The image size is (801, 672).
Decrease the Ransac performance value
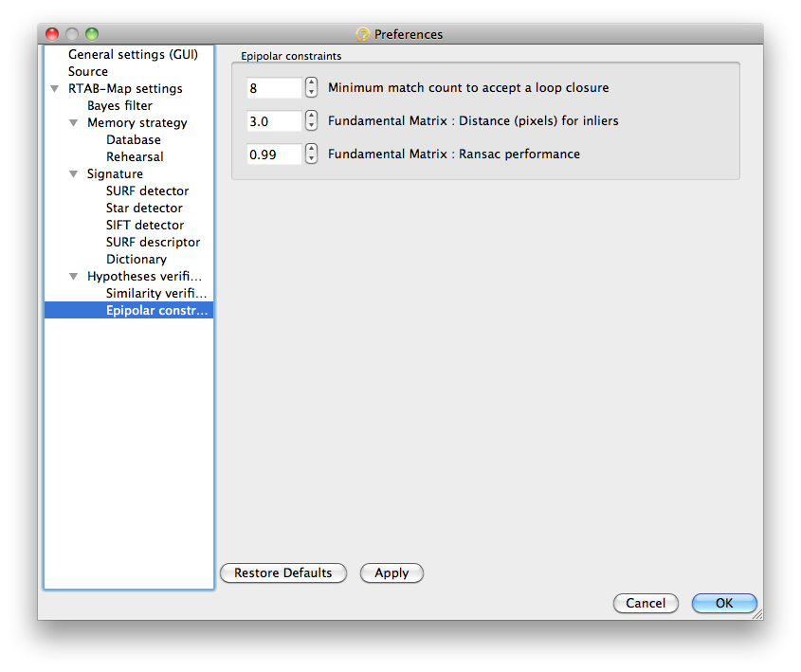(311, 159)
